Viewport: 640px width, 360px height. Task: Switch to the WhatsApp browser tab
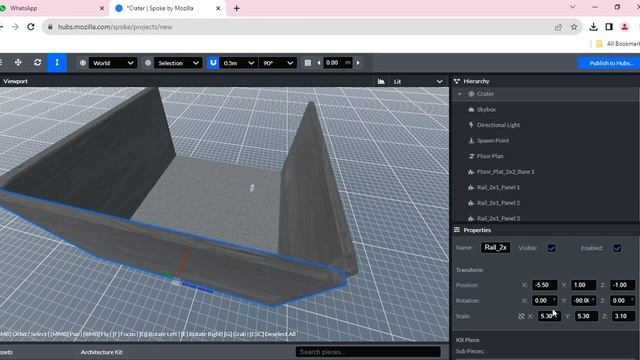click(x=52, y=8)
